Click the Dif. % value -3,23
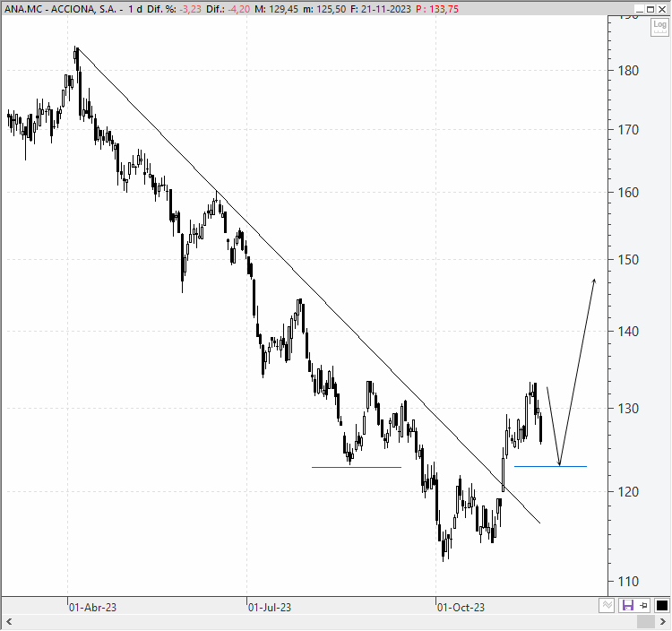 point(189,9)
